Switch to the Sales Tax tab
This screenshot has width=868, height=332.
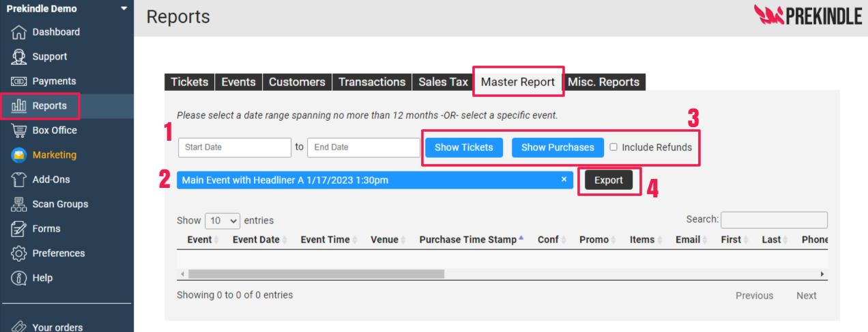click(x=443, y=82)
